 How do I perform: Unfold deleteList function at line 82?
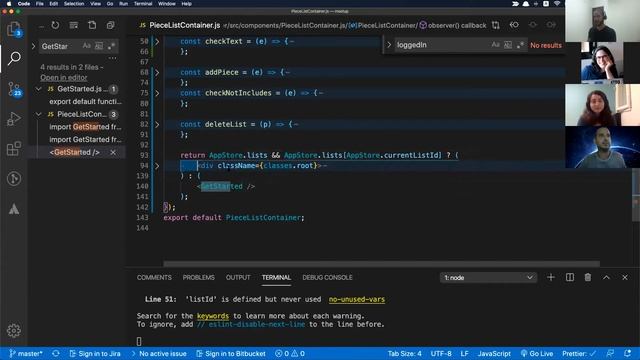(x=157, y=124)
